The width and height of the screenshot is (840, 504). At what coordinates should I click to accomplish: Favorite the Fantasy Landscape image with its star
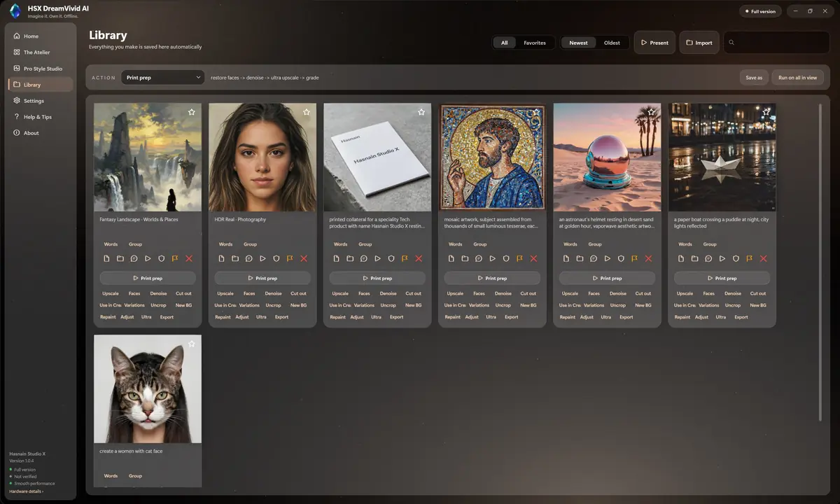192,112
